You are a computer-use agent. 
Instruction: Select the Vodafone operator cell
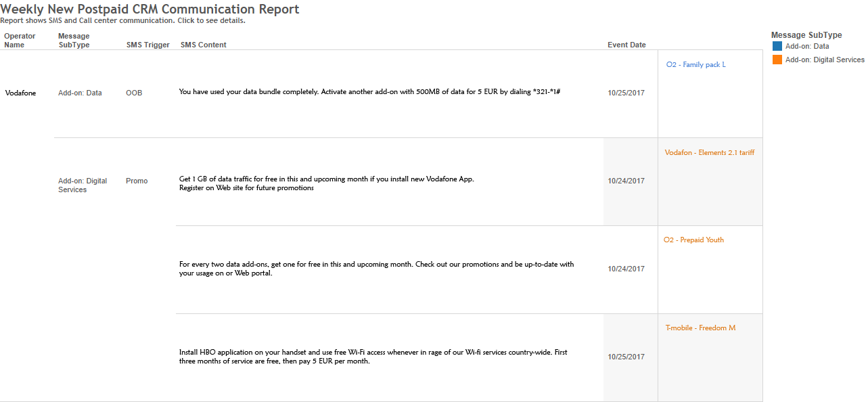coord(20,93)
